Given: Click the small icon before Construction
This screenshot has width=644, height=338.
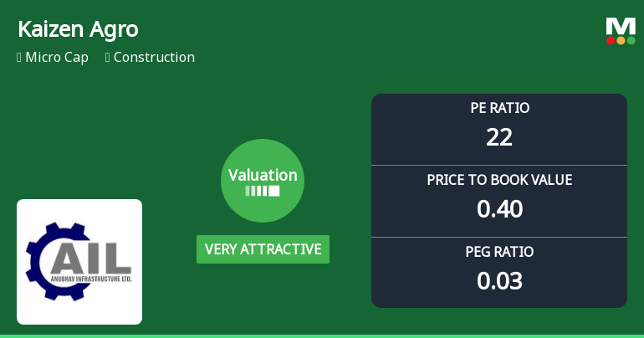Looking at the screenshot, I should click(108, 58).
